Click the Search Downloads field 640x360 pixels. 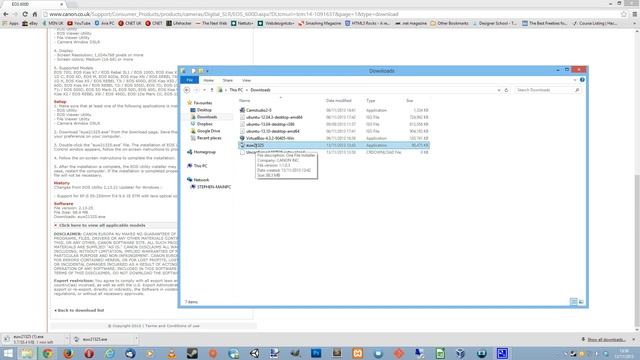[x=547, y=90]
